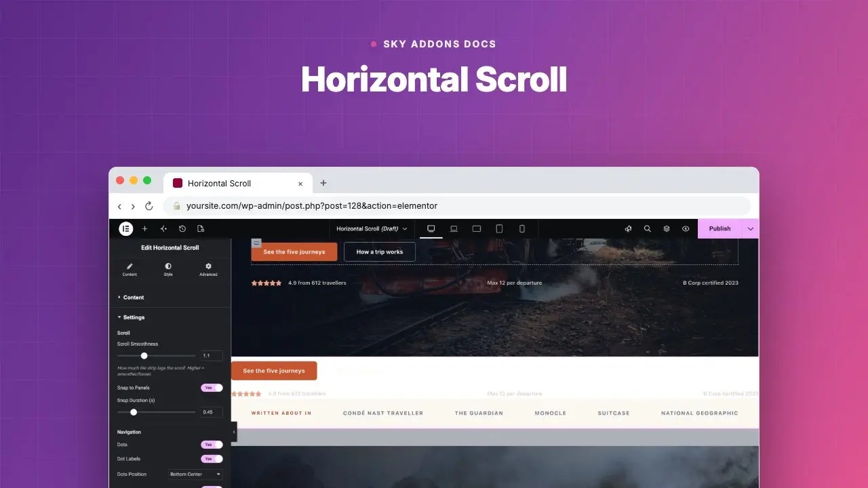Click the What's New rocket icon
868x488 pixels.
pyautogui.click(x=629, y=228)
